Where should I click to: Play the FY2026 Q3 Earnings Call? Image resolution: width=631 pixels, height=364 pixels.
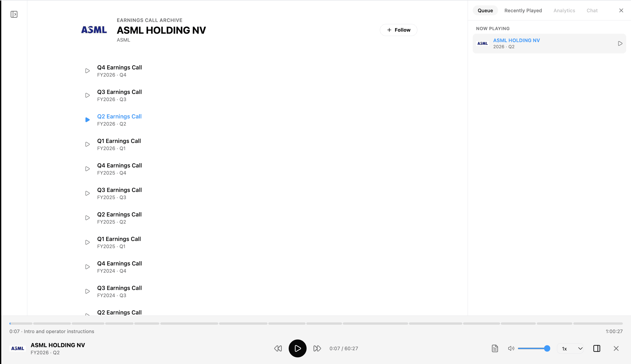[x=87, y=95]
